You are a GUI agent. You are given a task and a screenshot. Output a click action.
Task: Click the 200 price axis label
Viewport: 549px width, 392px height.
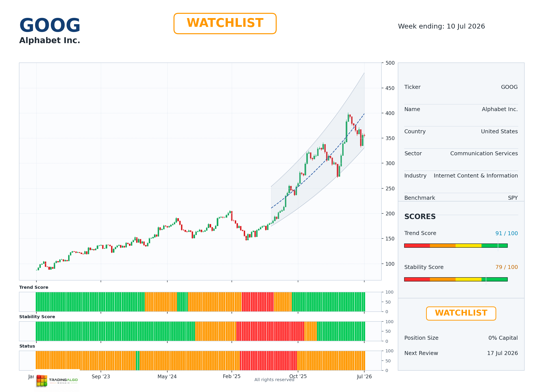[390, 214]
